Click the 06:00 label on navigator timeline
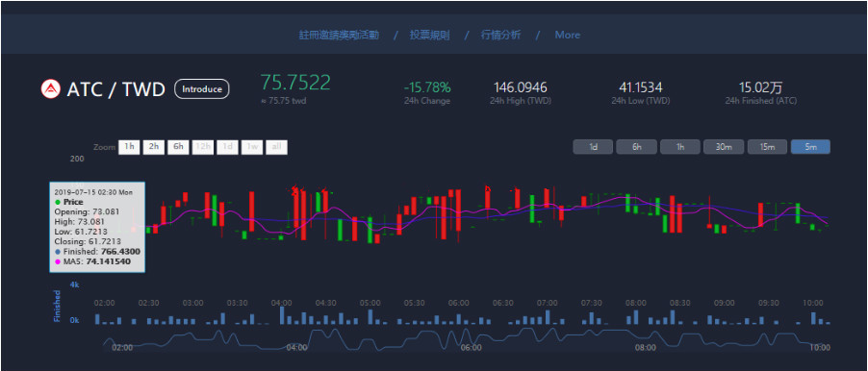 [471, 348]
